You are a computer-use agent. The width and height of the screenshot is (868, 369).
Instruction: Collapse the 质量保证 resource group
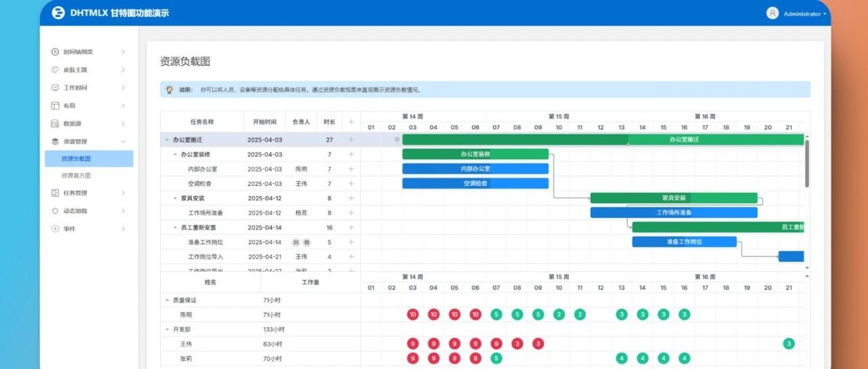click(x=167, y=300)
